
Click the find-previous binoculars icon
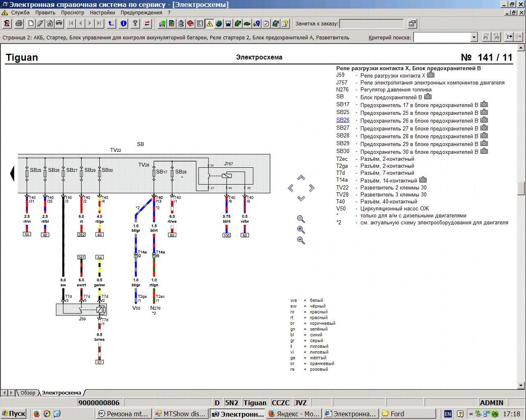coord(486,37)
